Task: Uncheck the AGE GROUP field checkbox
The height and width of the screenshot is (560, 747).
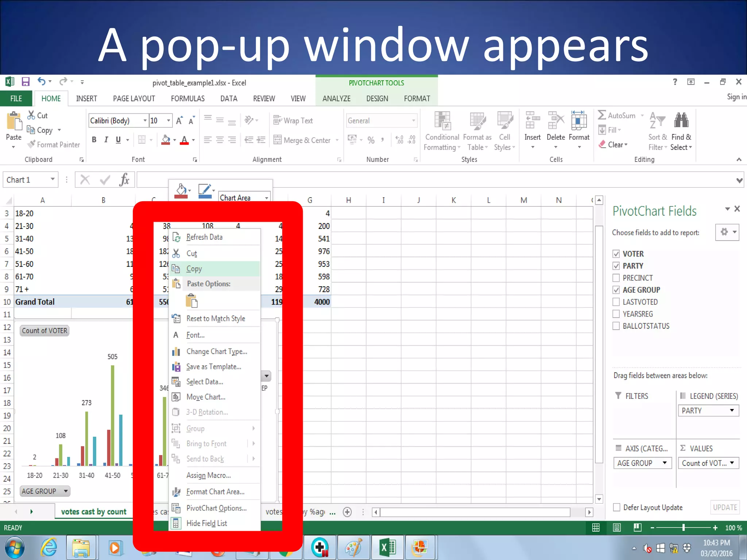Action: (616, 290)
